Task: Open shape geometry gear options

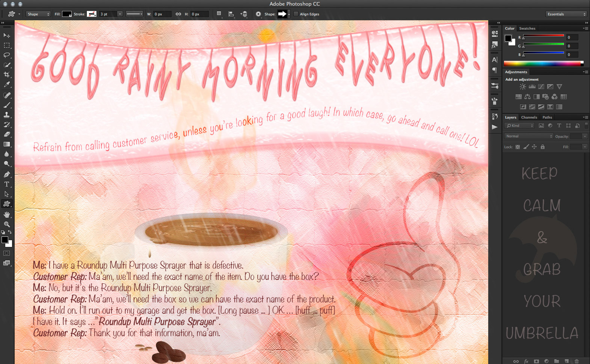Action: tap(258, 14)
